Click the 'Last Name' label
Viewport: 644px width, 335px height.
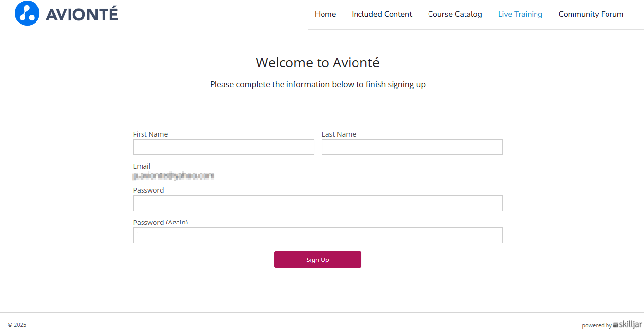339,134
